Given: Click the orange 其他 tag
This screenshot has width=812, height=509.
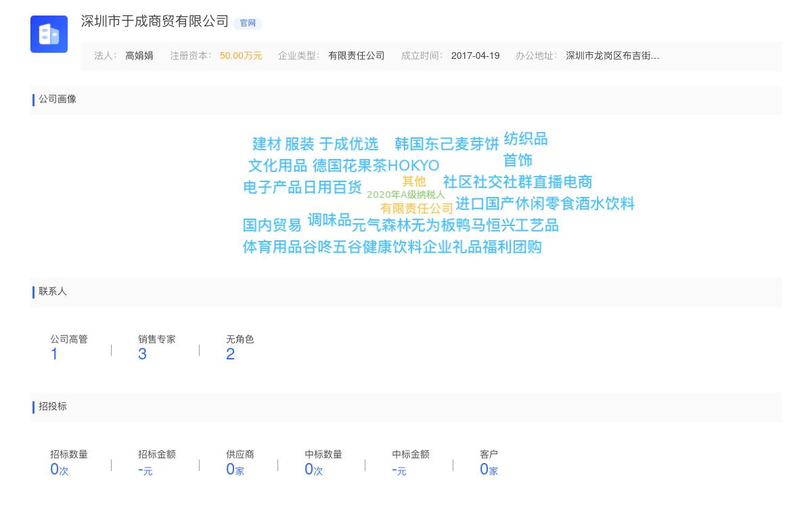Looking at the screenshot, I should [414, 181].
